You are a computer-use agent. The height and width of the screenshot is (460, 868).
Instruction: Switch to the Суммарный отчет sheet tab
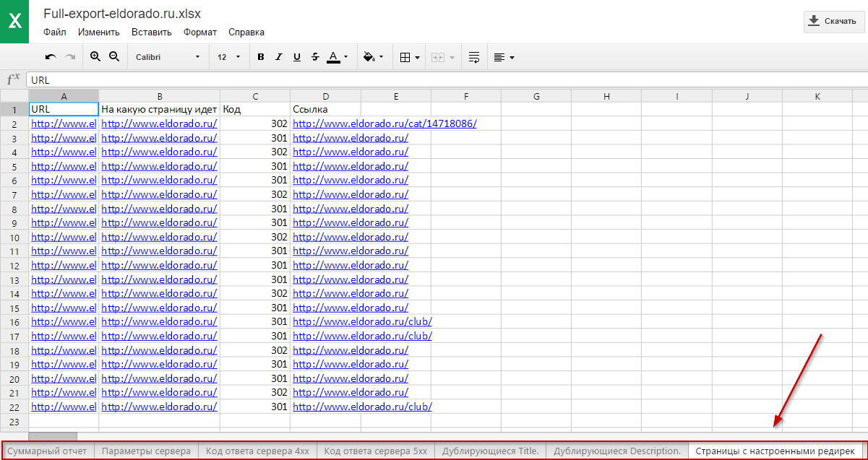click(47, 451)
